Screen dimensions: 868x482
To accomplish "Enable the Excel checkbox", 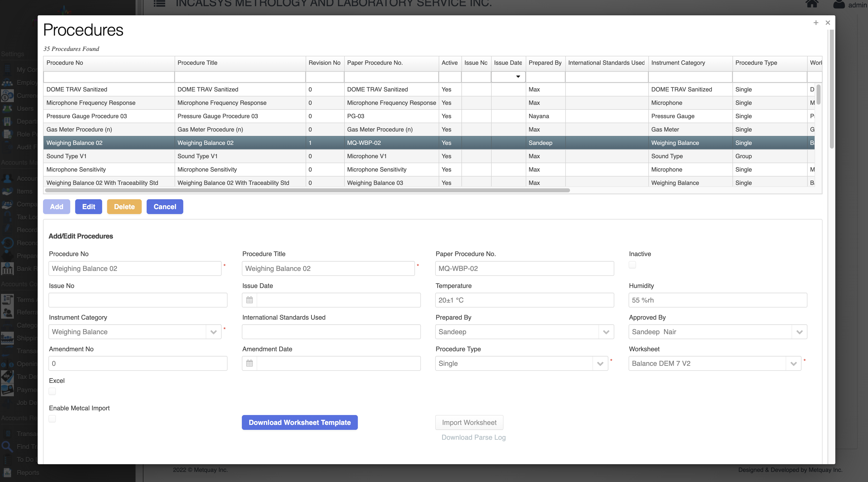I will click(52, 391).
